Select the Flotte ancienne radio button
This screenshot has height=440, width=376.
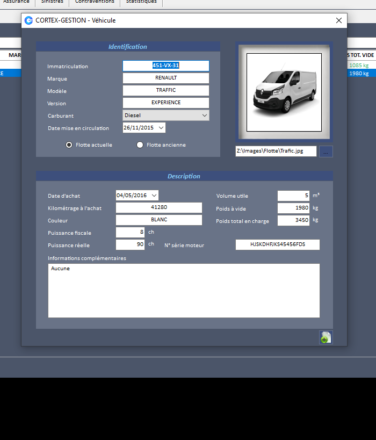pos(140,145)
